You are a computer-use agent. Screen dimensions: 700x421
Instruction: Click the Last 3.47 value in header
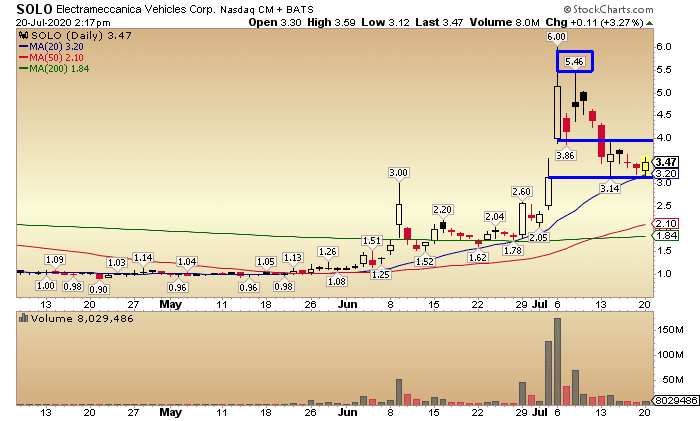pos(439,22)
